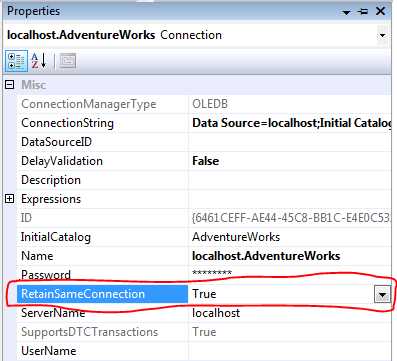Image resolution: width=397 pixels, height=361 pixels.
Task: Click the Properties panel title bar text
Action: coord(34,11)
